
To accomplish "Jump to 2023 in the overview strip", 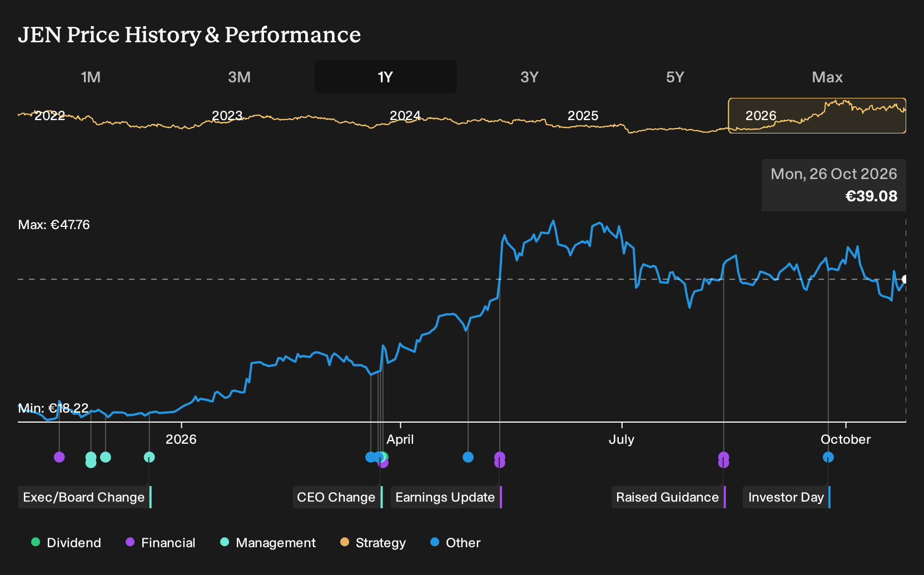I will [x=227, y=116].
